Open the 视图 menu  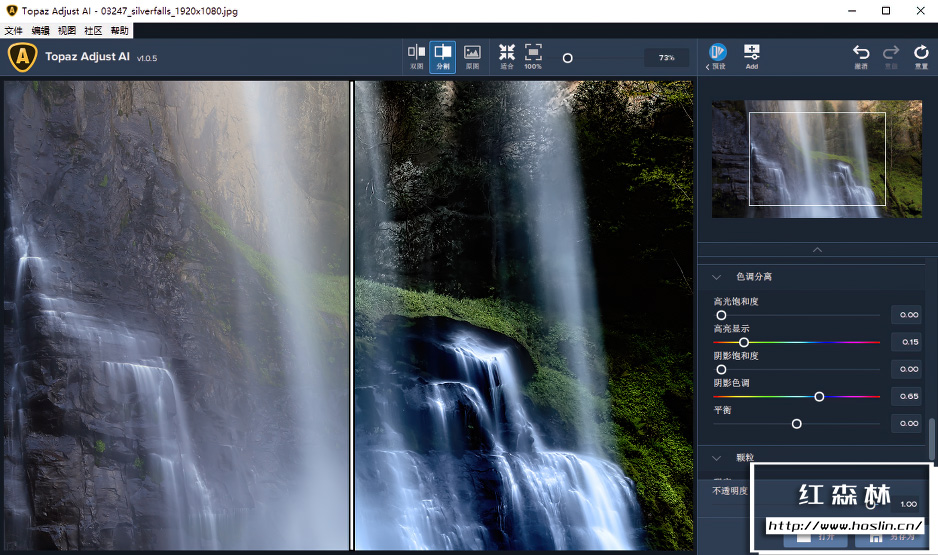coord(66,31)
